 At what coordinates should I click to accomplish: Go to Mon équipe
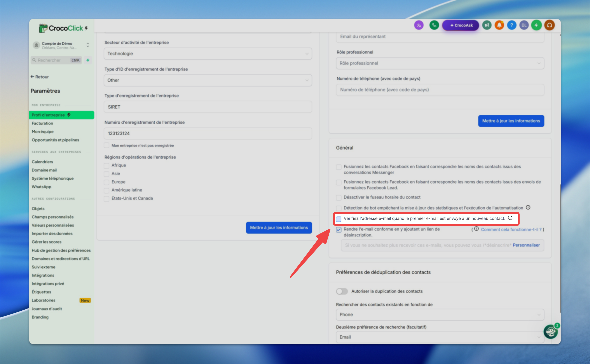(x=43, y=132)
